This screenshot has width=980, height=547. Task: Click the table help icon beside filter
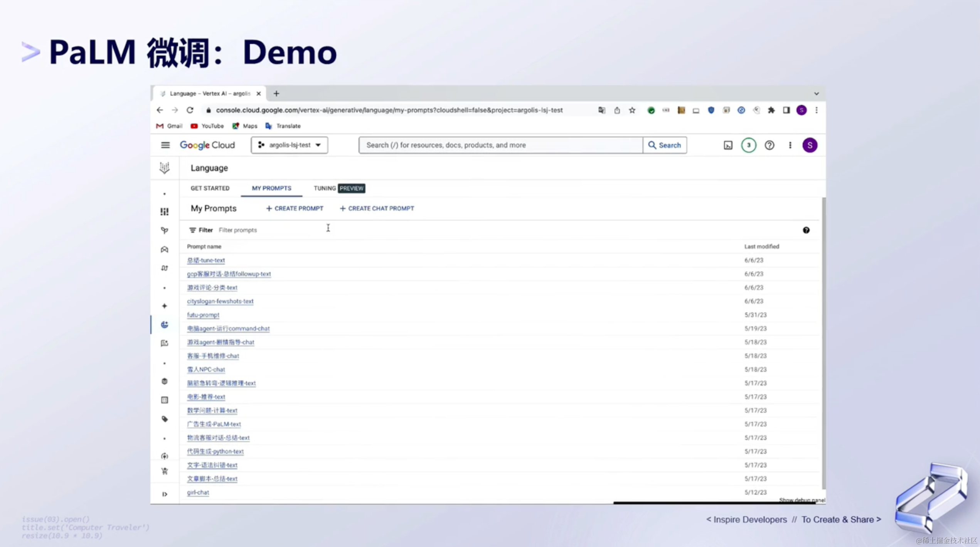click(806, 230)
